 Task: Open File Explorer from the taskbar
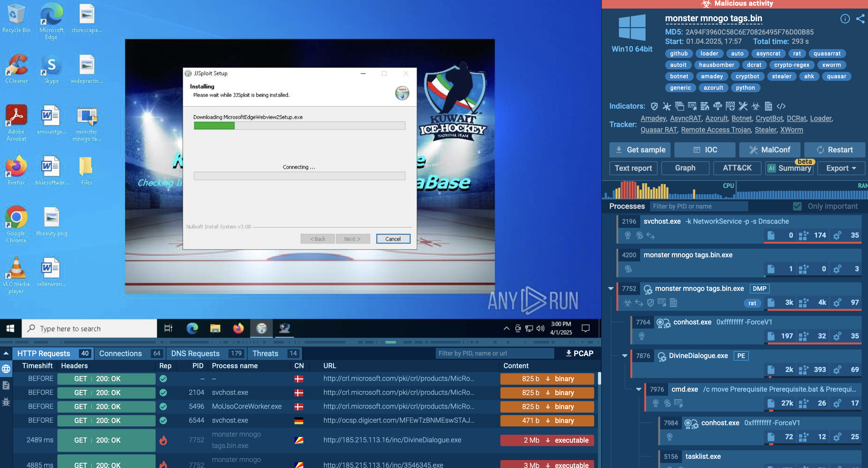pos(215,328)
